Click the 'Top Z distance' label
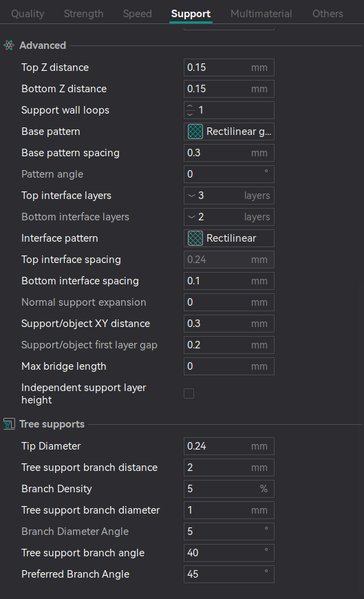 [55, 68]
